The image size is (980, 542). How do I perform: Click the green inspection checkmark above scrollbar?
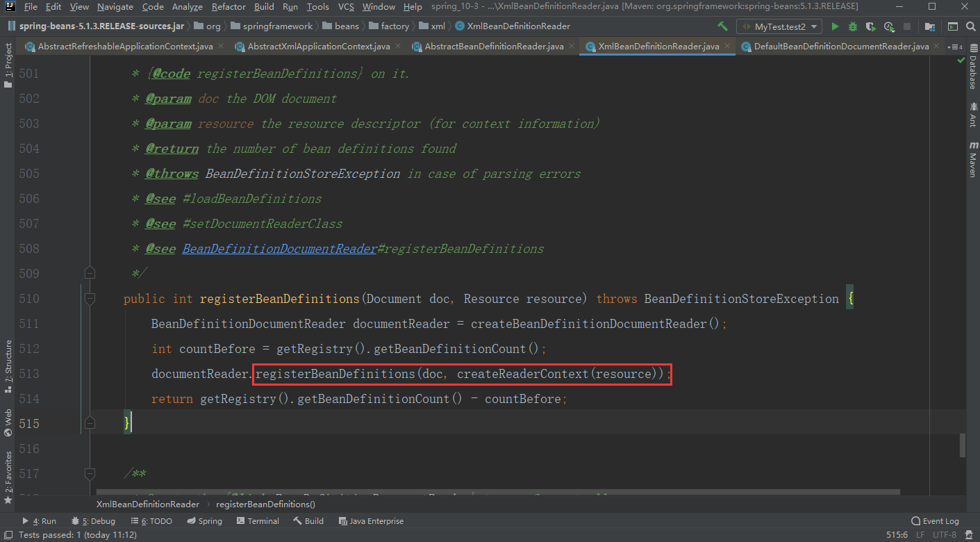point(961,60)
